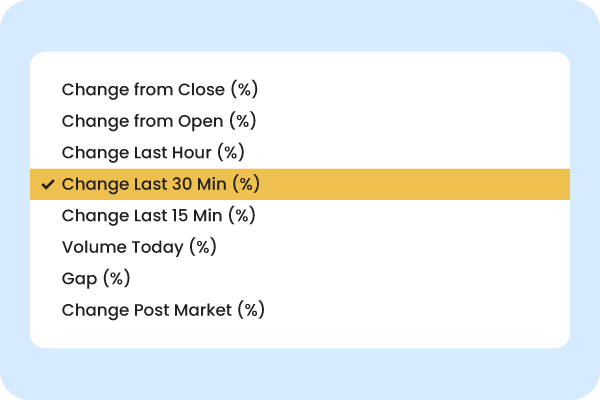Screen dimensions: 600x400
Task: Click the checkmark beside Change Last 30 Min
Action: [46, 184]
